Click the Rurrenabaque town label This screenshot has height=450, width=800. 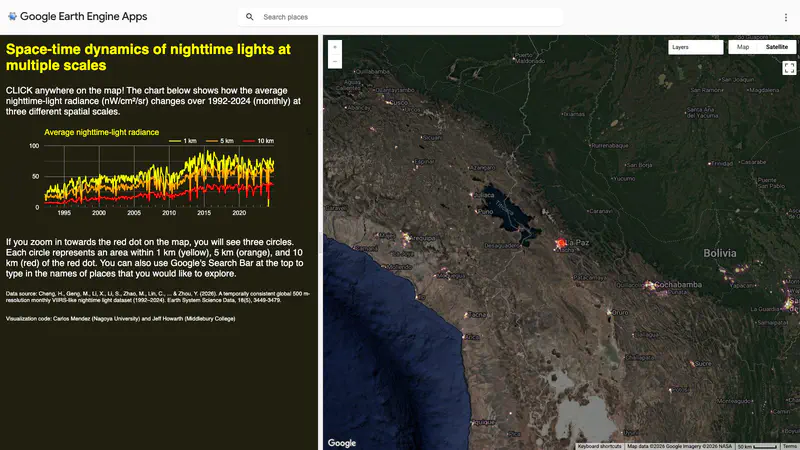(610, 146)
